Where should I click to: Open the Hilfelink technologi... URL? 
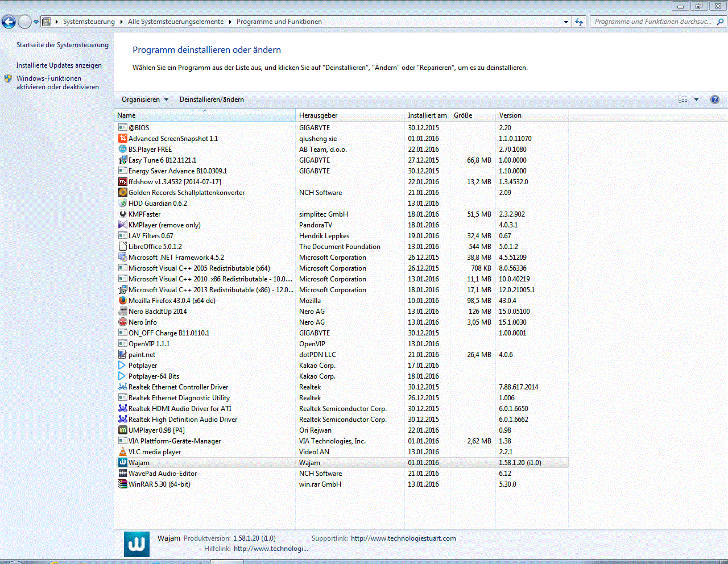(271, 549)
